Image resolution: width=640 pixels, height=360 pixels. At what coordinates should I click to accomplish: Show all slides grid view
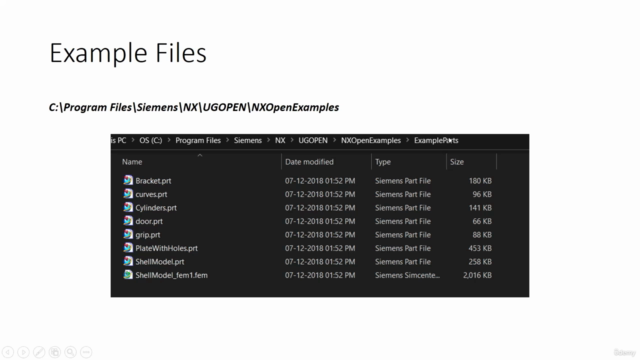click(55, 352)
